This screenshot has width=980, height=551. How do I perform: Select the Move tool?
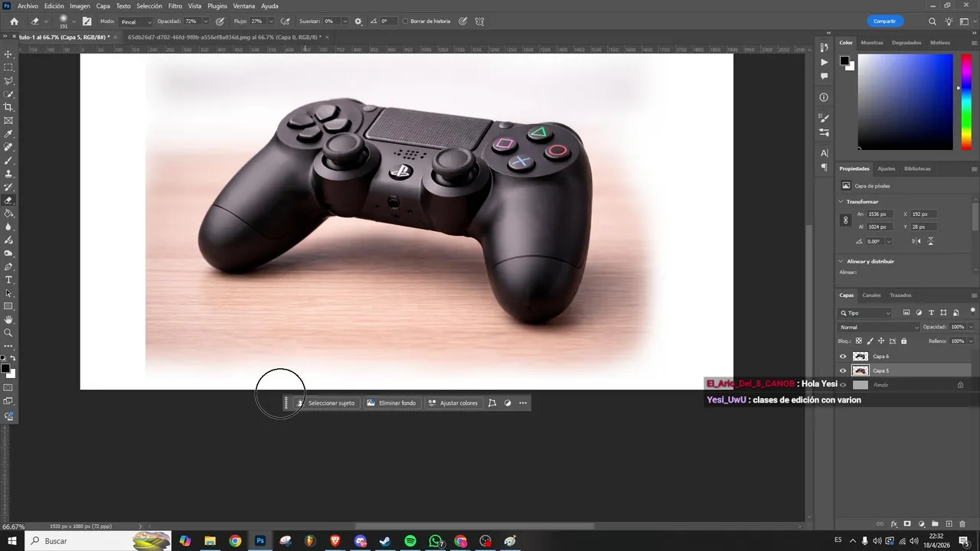(8, 54)
